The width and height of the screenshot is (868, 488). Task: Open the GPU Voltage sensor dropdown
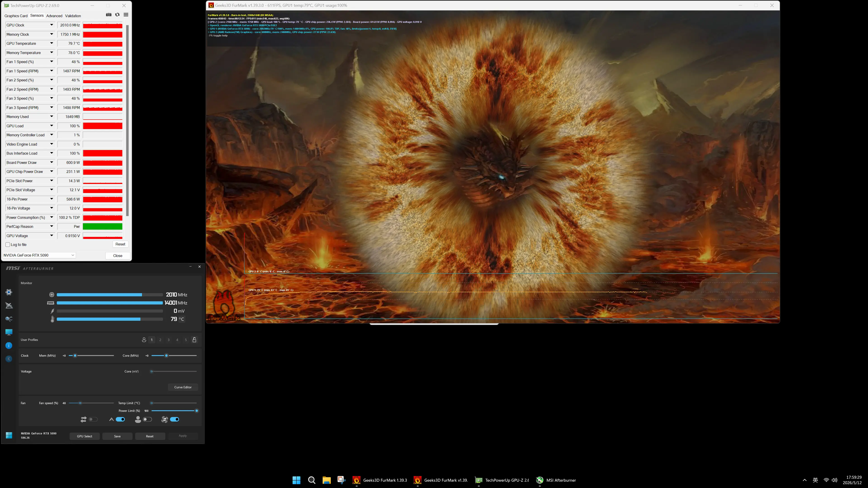52,236
